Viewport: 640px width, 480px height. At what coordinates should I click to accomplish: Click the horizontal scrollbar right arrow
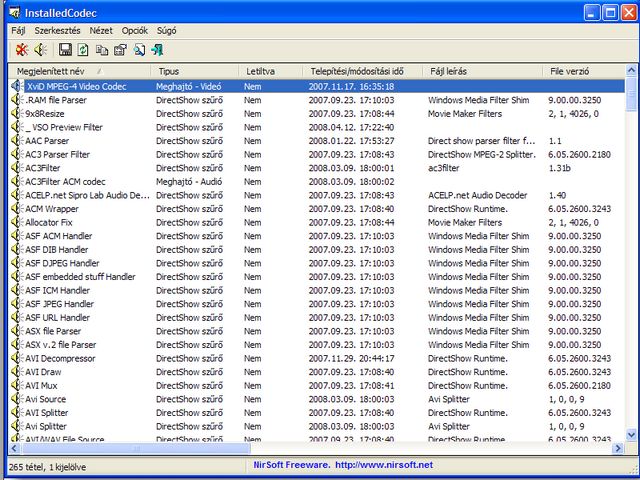coord(618,448)
